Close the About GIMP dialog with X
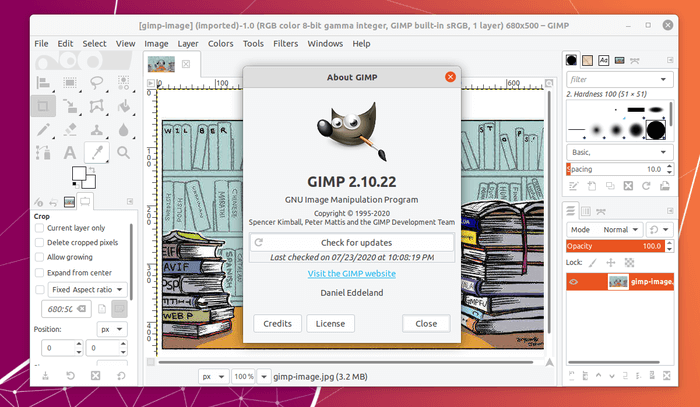The image size is (700, 407). (x=450, y=77)
